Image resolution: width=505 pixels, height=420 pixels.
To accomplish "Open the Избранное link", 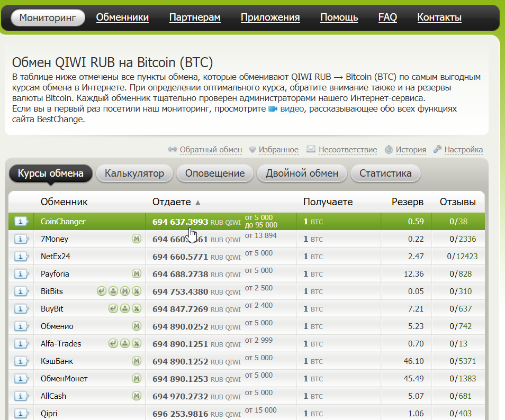I will tap(278, 150).
